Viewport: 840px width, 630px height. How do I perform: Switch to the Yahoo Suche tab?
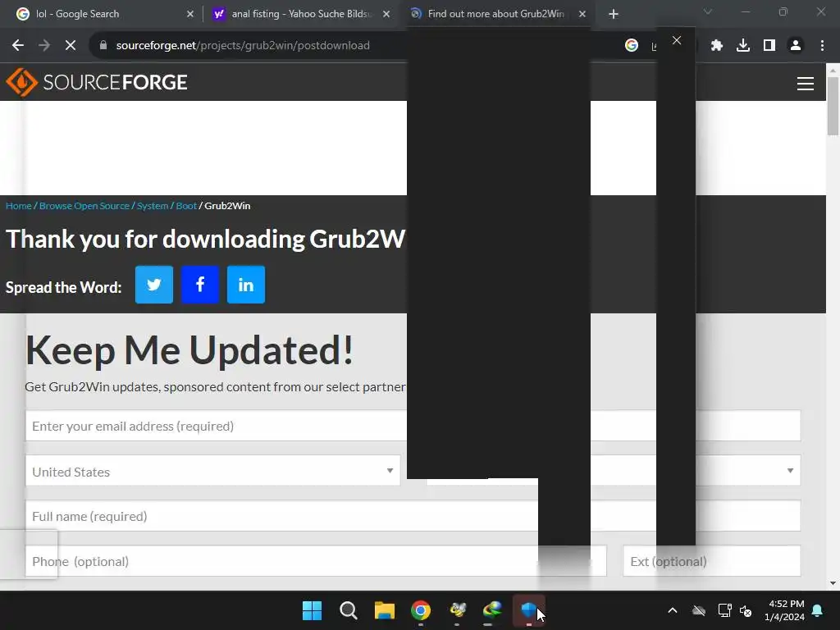(300, 14)
